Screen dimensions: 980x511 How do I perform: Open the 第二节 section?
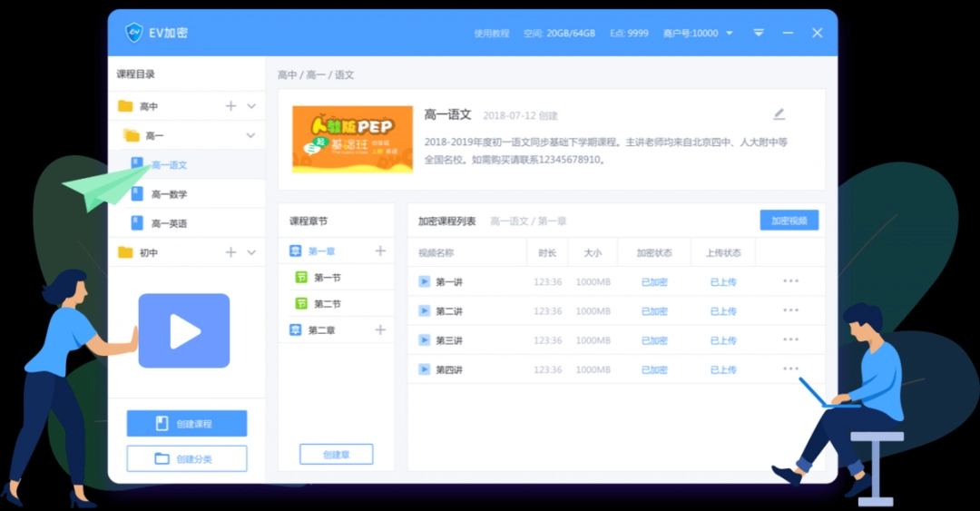click(327, 304)
